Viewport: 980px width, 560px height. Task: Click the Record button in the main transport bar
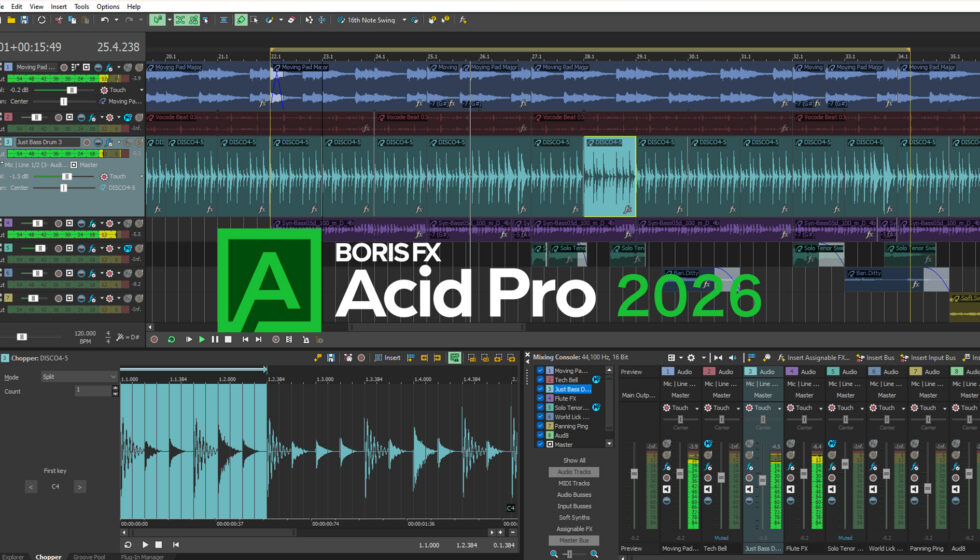[154, 339]
